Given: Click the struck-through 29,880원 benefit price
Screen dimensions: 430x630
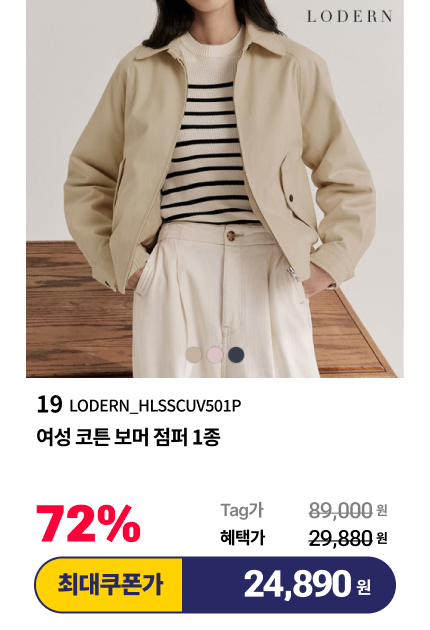Looking at the screenshot, I should (x=348, y=538).
